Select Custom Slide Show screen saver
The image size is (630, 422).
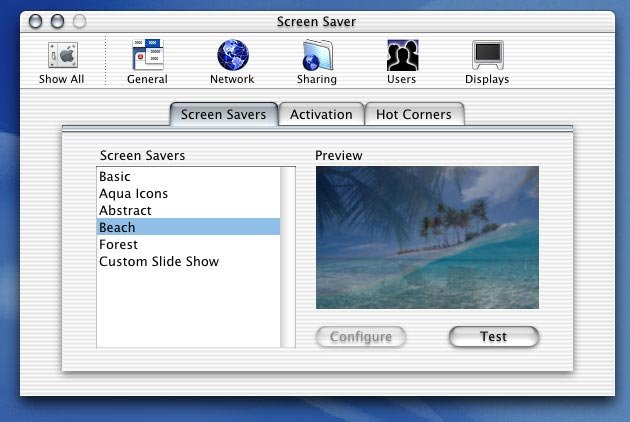(x=188, y=262)
